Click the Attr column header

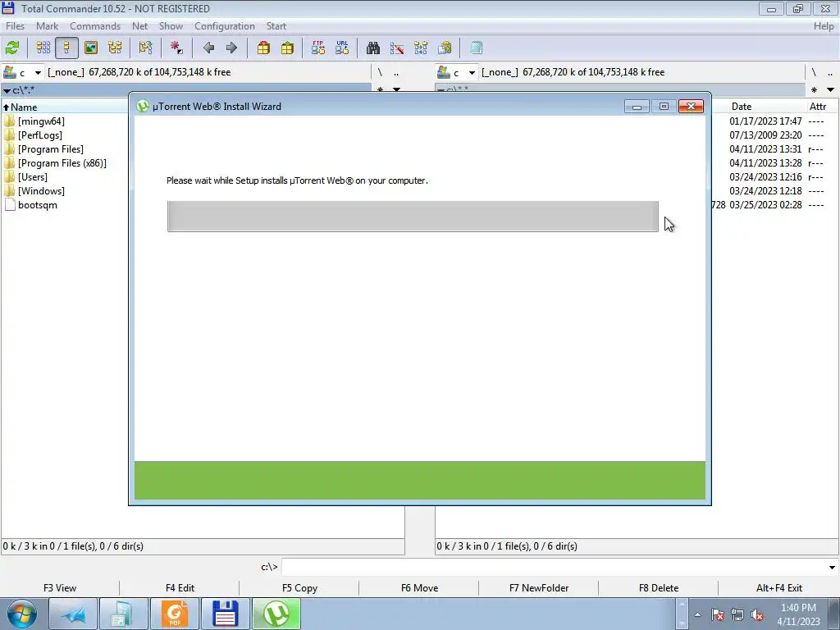click(x=818, y=107)
